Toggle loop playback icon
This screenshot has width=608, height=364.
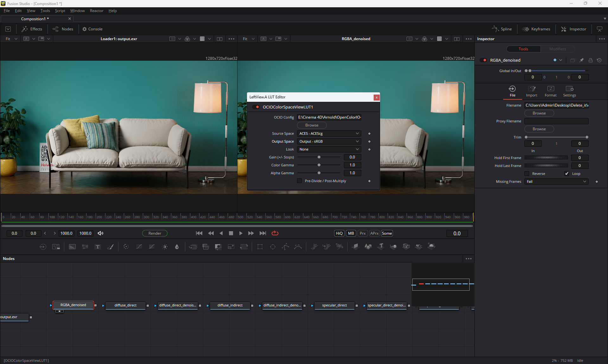(275, 233)
